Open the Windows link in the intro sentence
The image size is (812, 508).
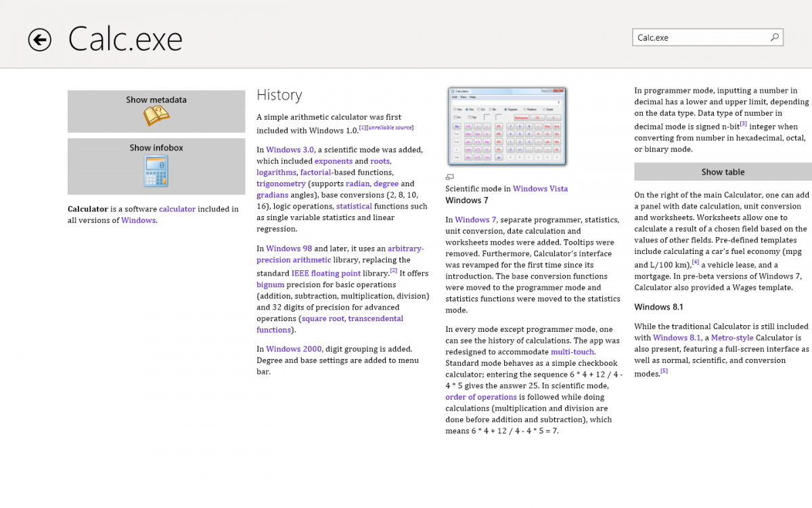coord(138,220)
